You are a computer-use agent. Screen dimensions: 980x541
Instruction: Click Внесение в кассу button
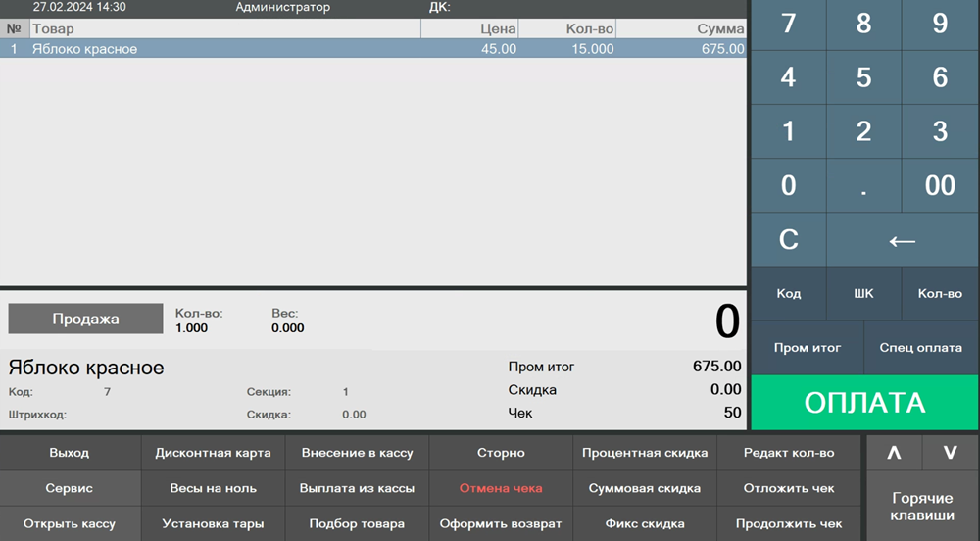357,453
